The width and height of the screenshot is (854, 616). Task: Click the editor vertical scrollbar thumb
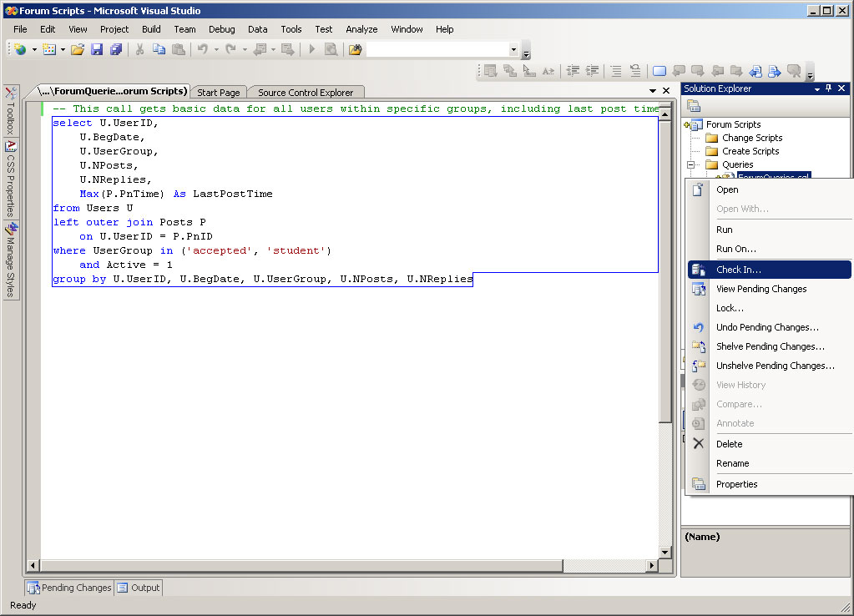pyautogui.click(x=665, y=274)
